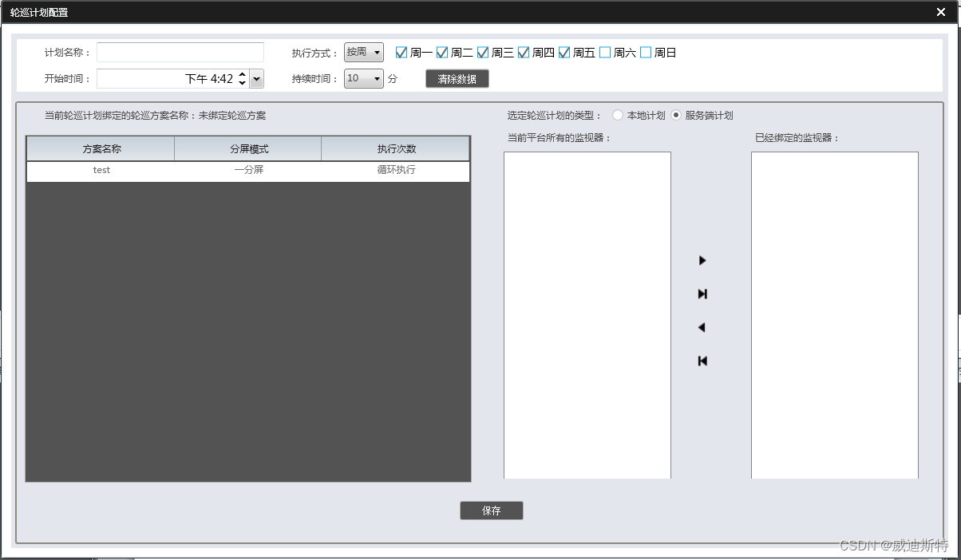This screenshot has height=560, width=961.
Task: Sort by 分屏模式 column header
Action: pyautogui.click(x=248, y=149)
